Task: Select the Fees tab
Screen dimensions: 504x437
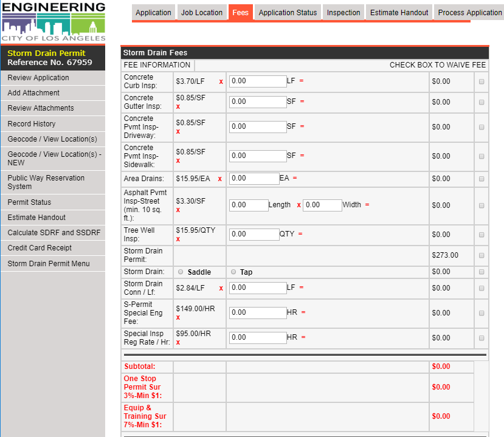Action: [x=240, y=13]
